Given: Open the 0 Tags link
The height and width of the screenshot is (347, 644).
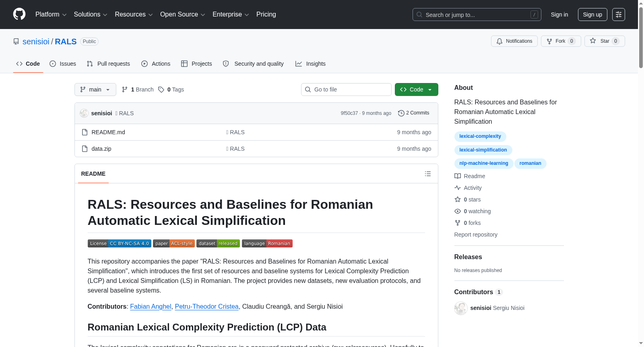Looking at the screenshot, I should [171, 89].
